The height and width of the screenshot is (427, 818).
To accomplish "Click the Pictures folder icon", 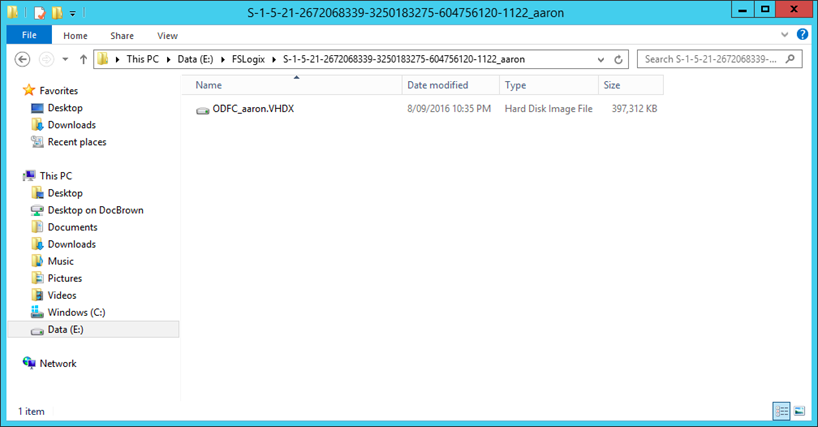I will pos(37,278).
